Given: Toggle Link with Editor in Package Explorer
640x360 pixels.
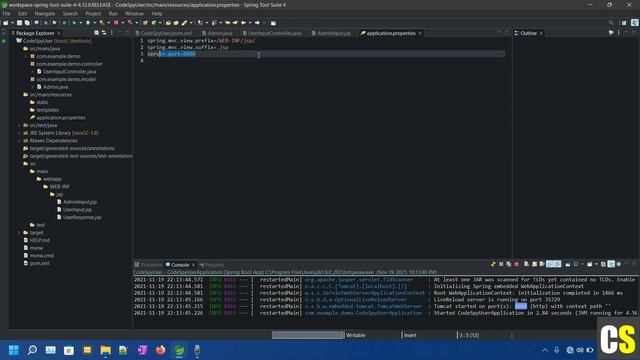Looking at the screenshot, I should (104, 33).
